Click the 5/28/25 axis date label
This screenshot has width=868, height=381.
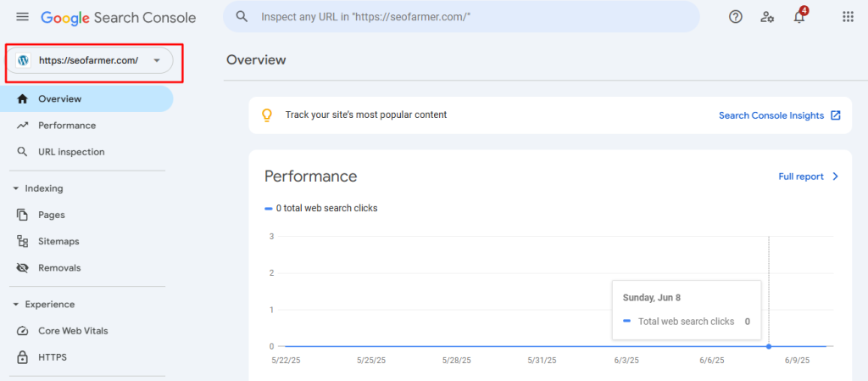(457, 360)
